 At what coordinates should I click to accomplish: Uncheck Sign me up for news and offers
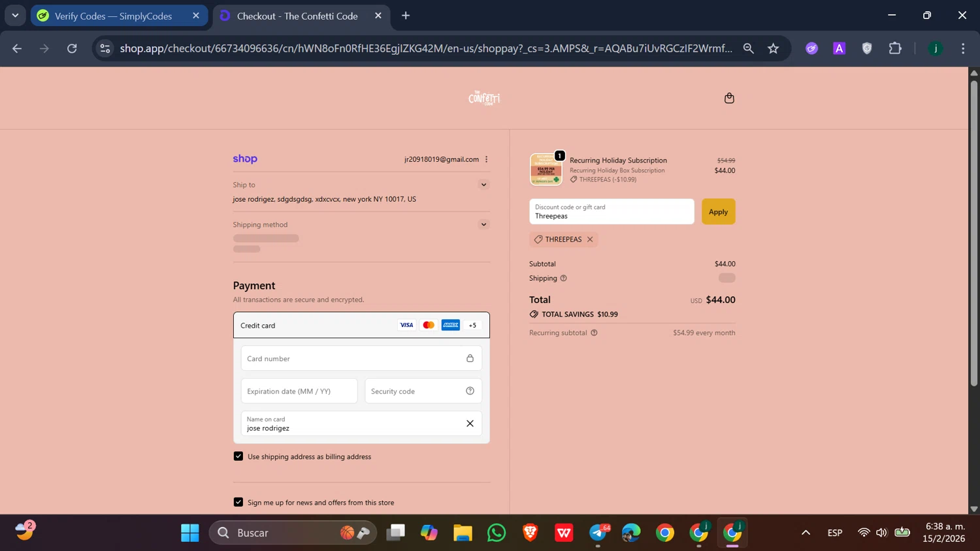pos(238,502)
